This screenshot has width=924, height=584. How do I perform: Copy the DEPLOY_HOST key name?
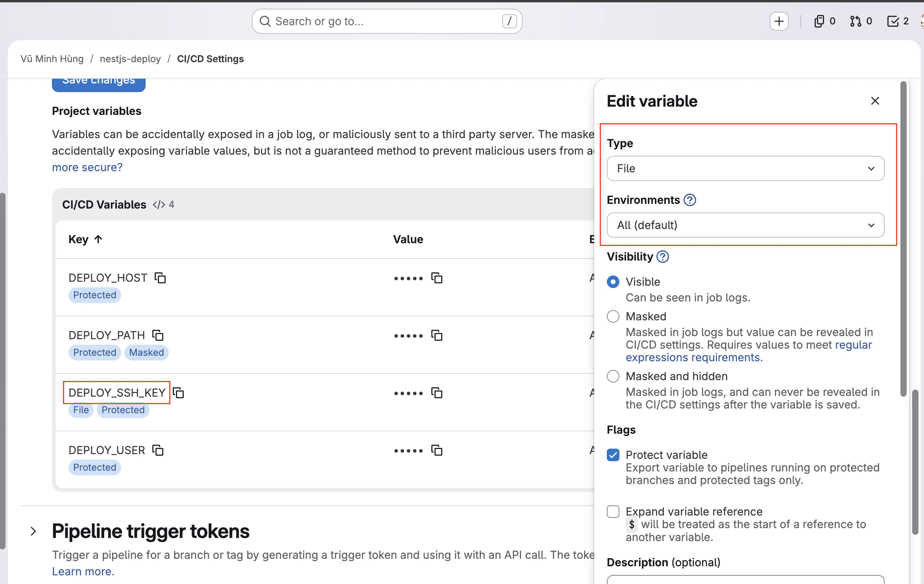[x=160, y=278]
